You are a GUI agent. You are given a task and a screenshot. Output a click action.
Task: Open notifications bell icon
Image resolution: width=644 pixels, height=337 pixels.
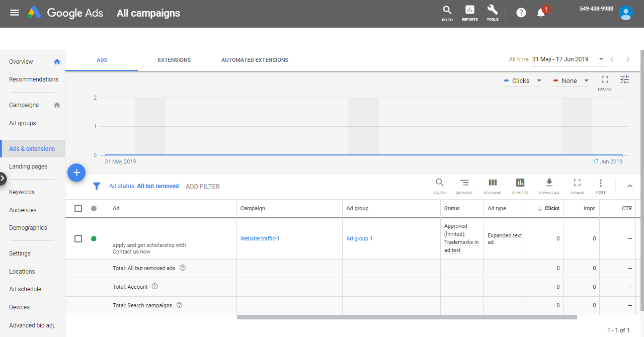pyautogui.click(x=541, y=13)
